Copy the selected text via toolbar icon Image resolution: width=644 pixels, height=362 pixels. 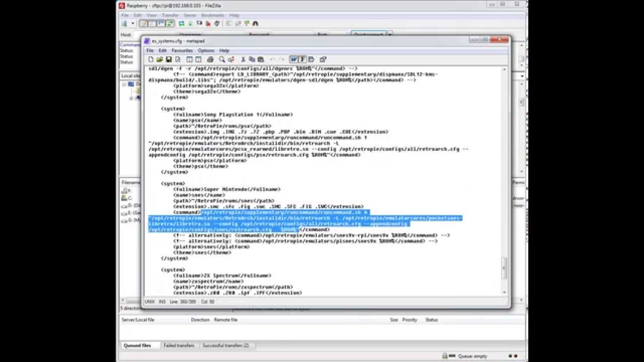[x=252, y=59]
